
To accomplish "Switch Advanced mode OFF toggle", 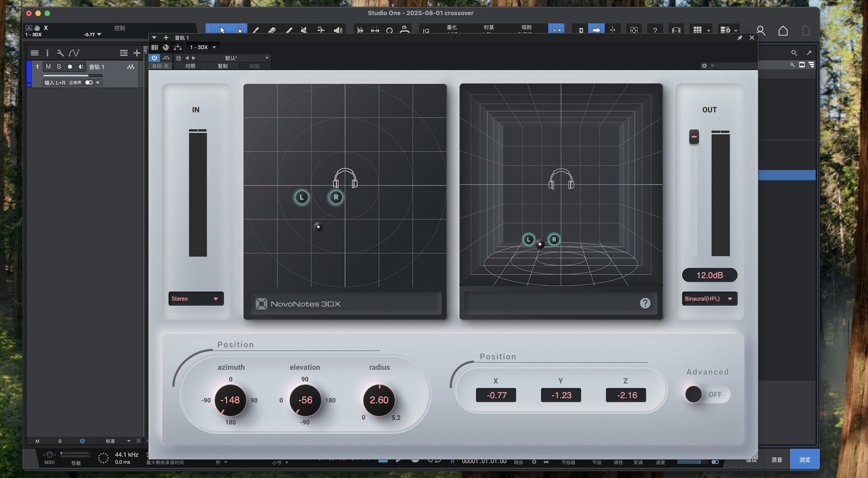I will coord(707,394).
